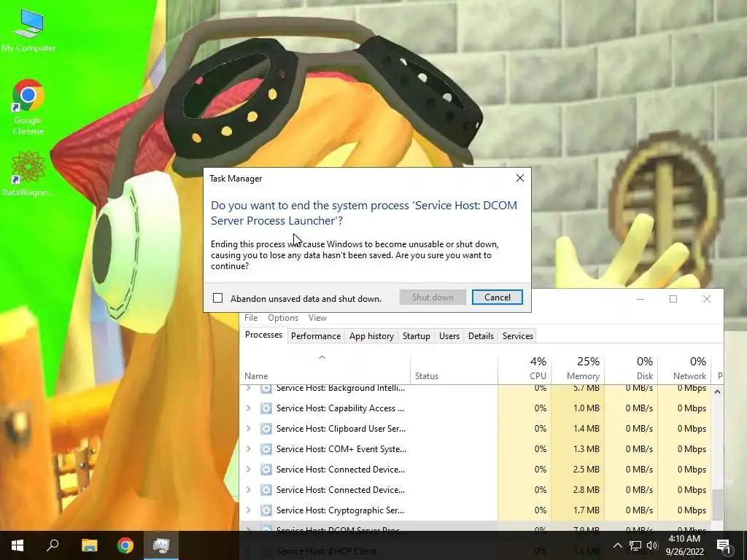The height and width of the screenshot is (560, 747).
Task: Expand Service Host: Clipboard User Service row
Action: pos(248,429)
